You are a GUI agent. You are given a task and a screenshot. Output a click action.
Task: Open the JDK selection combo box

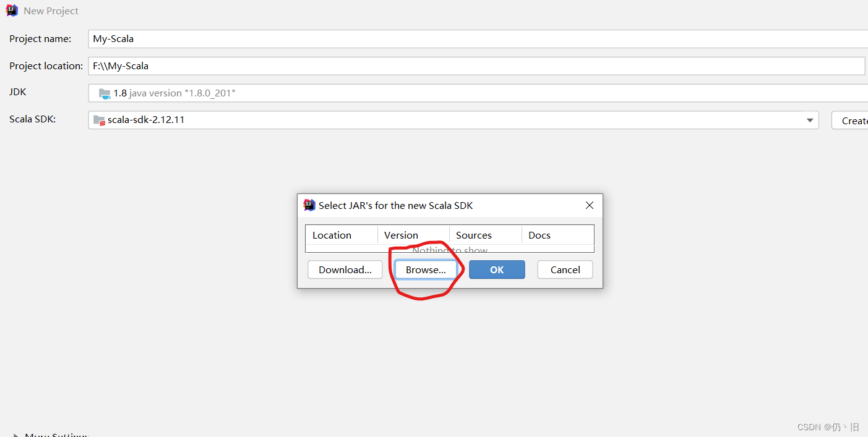click(x=478, y=93)
